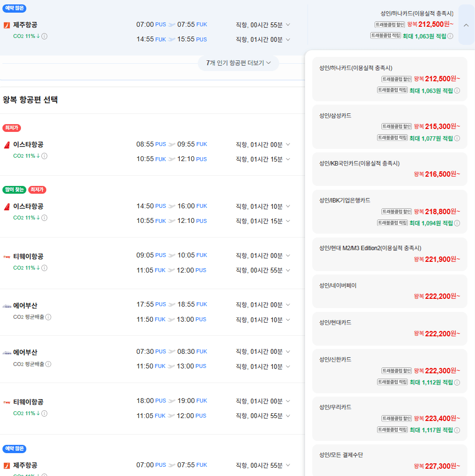The image size is (475, 476).
Task: Click 트래블클럽 할인 tag in 삼성카드 card
Action: (x=397, y=126)
